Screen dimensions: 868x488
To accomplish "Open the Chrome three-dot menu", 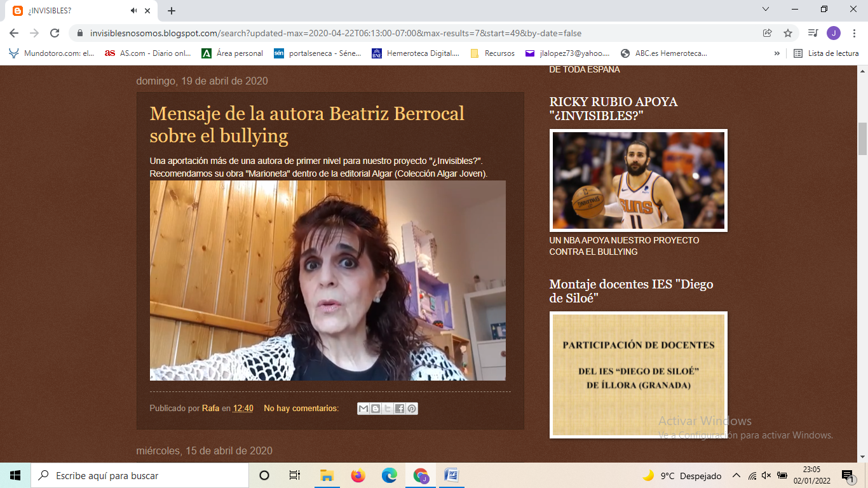I will 853,33.
